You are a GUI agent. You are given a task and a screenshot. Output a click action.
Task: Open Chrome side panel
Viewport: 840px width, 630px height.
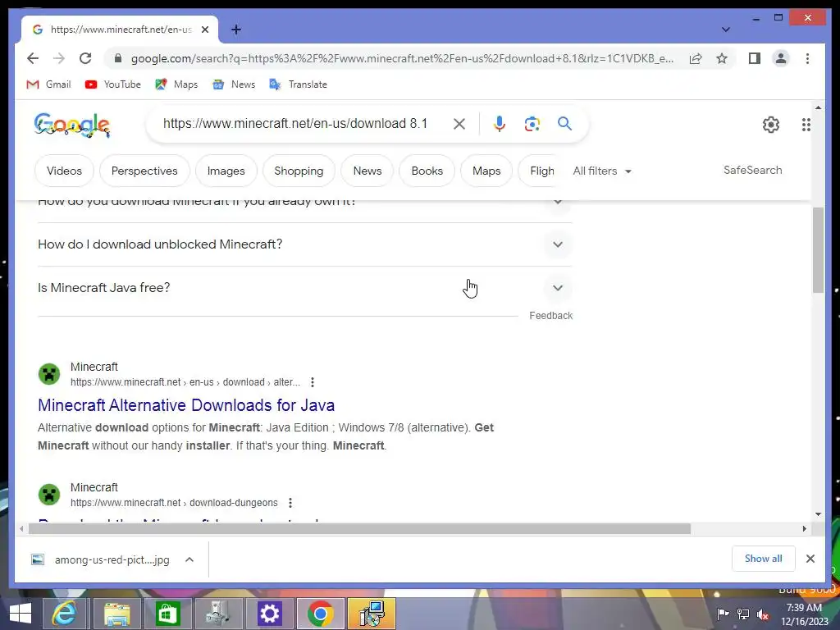click(755, 58)
